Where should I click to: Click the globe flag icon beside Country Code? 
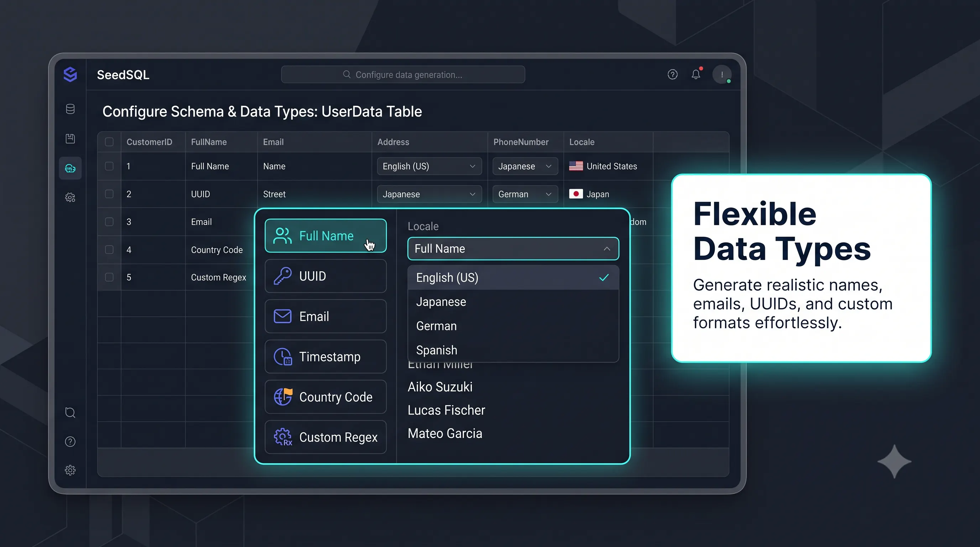point(283,397)
